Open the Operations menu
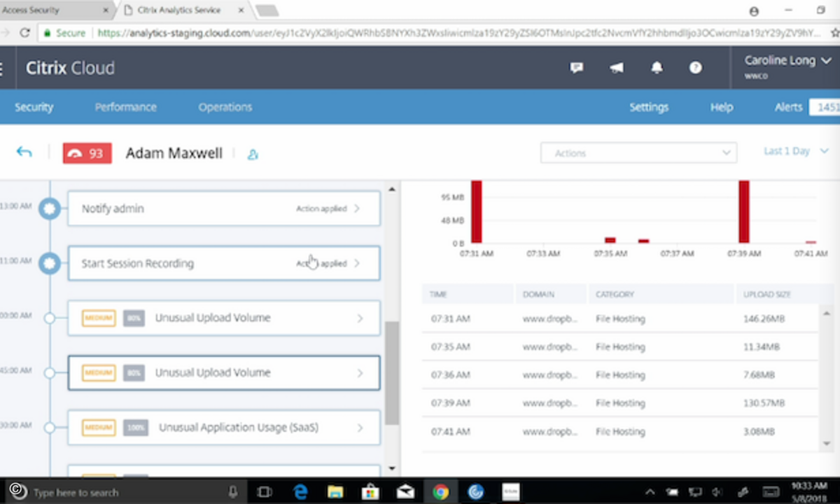Image resolution: width=840 pixels, height=504 pixels. click(225, 107)
